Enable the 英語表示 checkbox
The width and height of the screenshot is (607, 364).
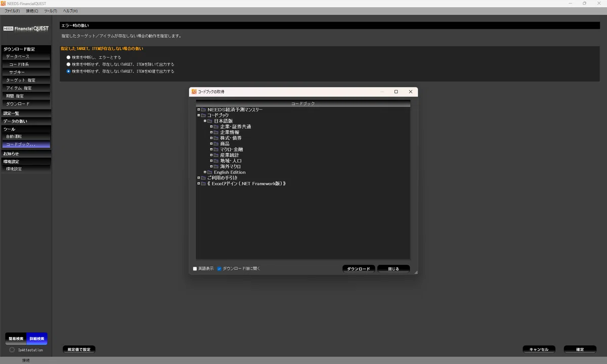tap(195, 269)
